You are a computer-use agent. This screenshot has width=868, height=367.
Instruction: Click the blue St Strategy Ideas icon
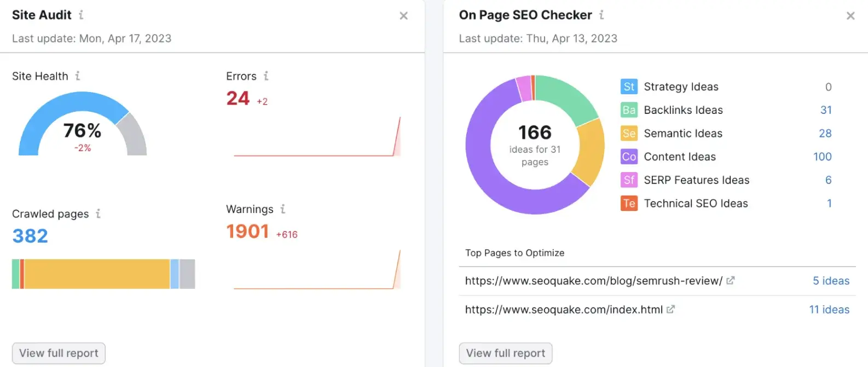tap(629, 87)
